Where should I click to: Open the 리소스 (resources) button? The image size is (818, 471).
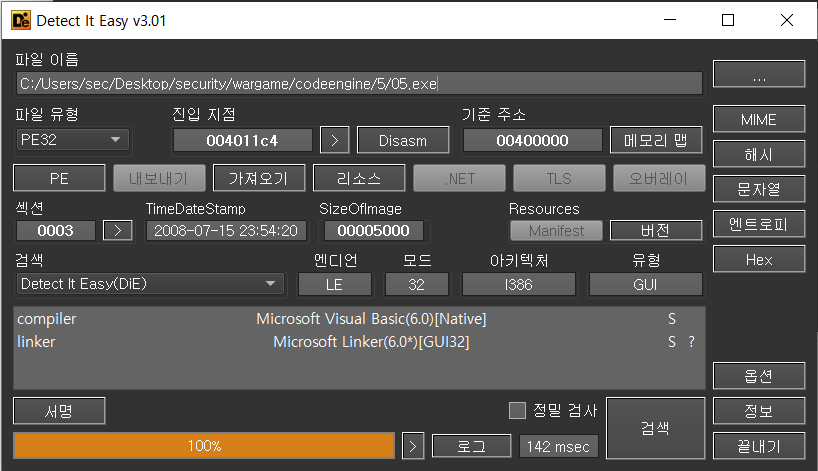[359, 178]
